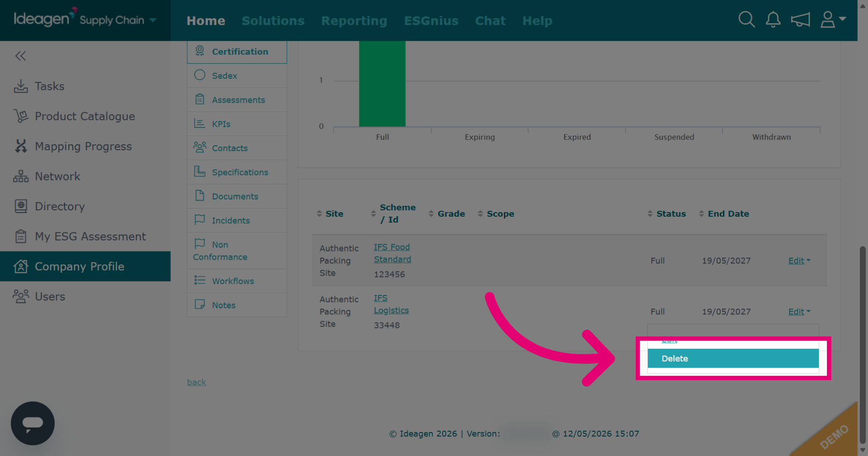The image size is (868, 456).
Task: Click the Assessments clipboard icon
Action: pyautogui.click(x=200, y=99)
